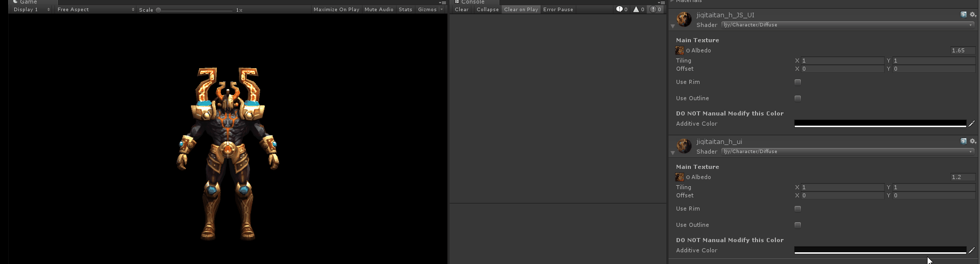Toggle Mute Audio in Game view

pos(379,9)
